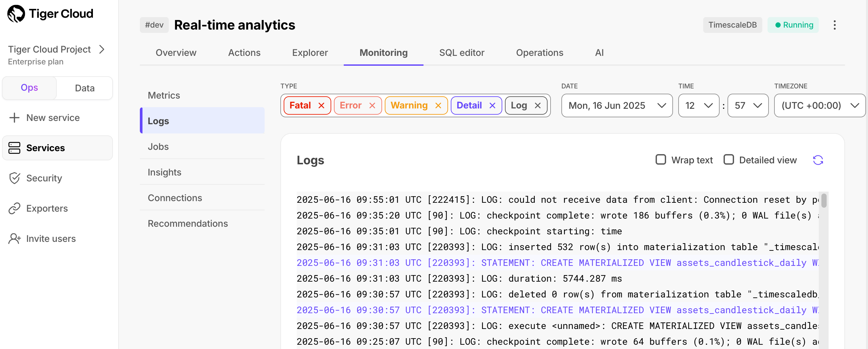
Task: Click the Exporters link icon
Action: pos(14,208)
